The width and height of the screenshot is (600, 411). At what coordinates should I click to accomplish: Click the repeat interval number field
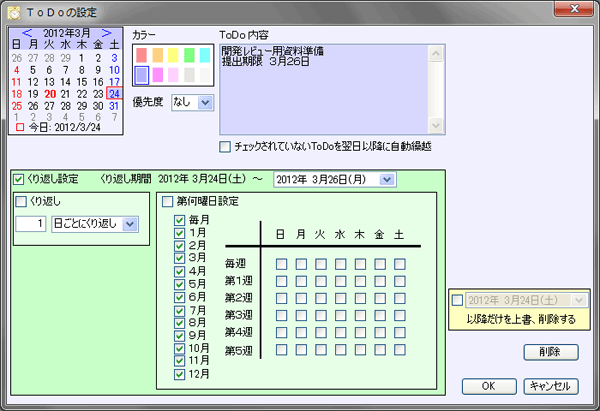pos(31,224)
